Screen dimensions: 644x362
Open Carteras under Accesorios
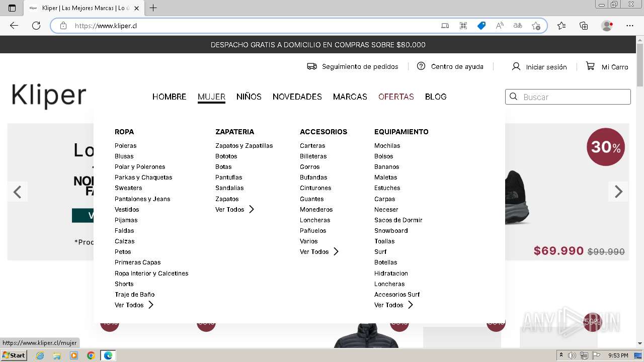312,146
